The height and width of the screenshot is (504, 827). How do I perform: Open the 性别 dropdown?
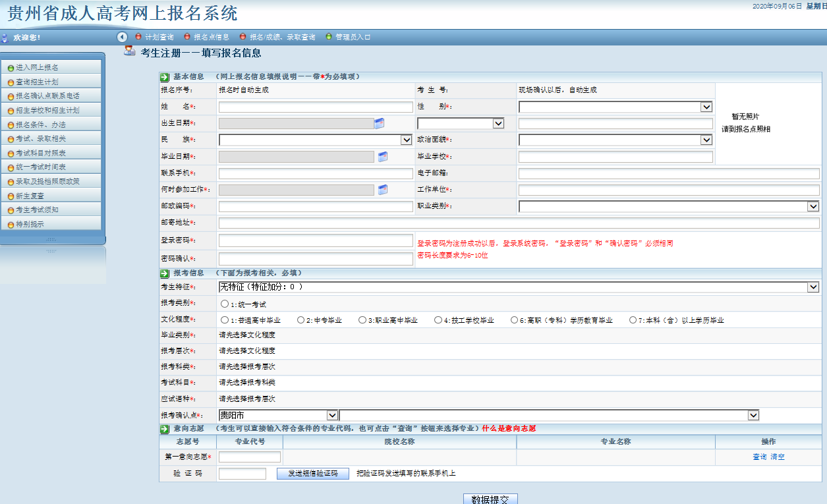tap(615, 107)
